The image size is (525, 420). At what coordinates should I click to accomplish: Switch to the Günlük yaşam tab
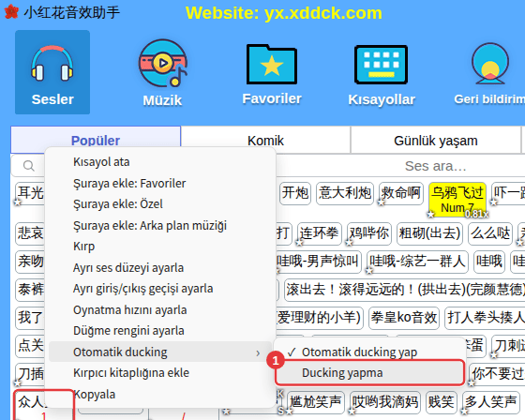(x=436, y=141)
